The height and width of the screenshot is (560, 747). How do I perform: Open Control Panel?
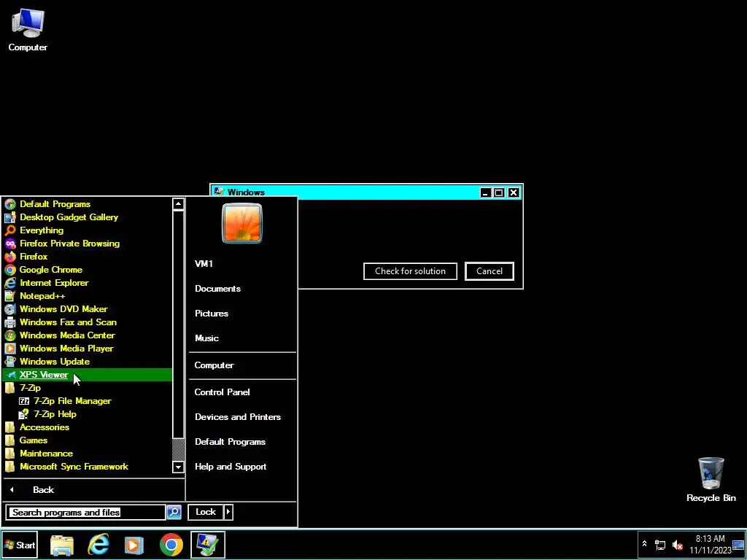pos(242,392)
